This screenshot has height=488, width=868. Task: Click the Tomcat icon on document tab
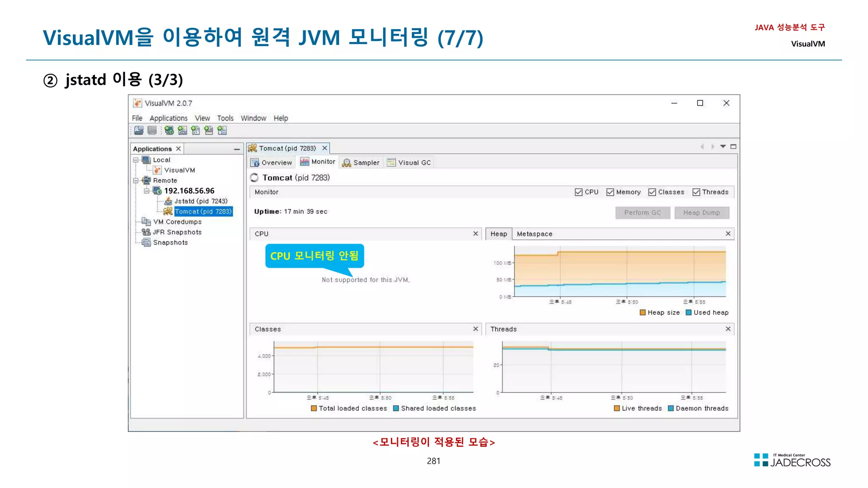pos(253,148)
